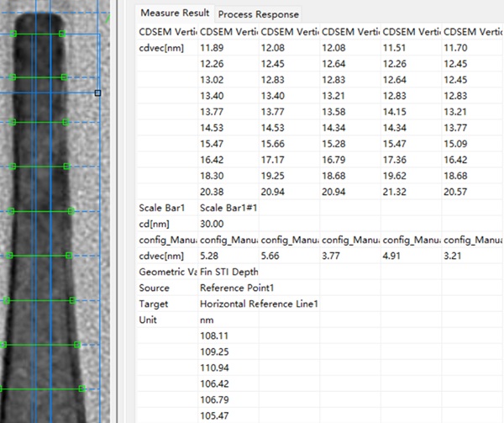Select the Target row label
The width and height of the screenshot is (504, 423).
pos(154,304)
